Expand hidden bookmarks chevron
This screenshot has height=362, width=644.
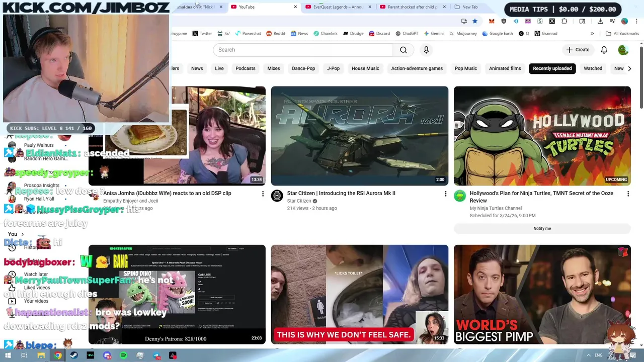592,34
